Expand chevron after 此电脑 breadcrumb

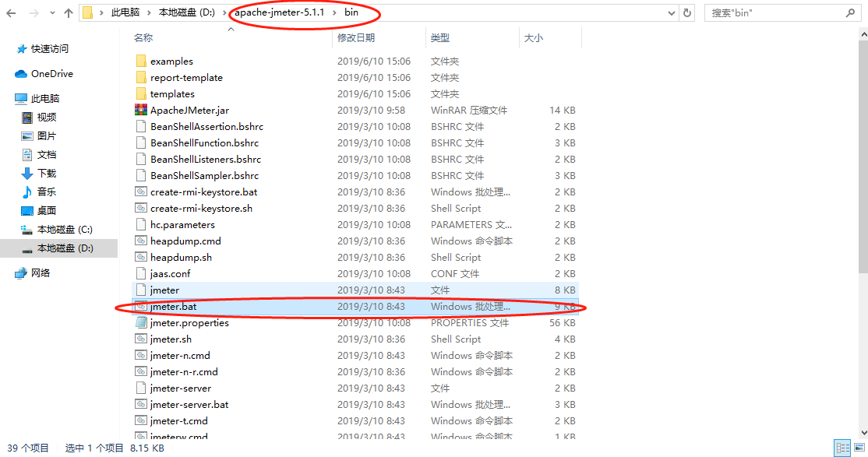(149, 12)
